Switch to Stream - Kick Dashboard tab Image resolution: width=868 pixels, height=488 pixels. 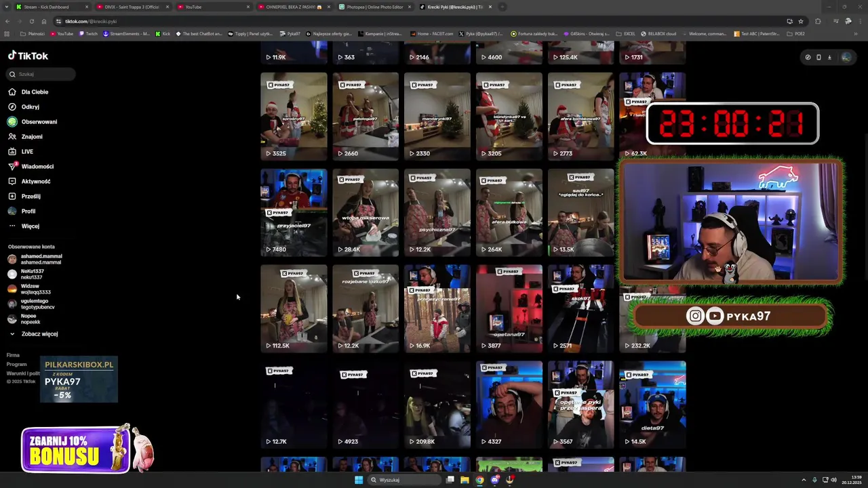52,7
